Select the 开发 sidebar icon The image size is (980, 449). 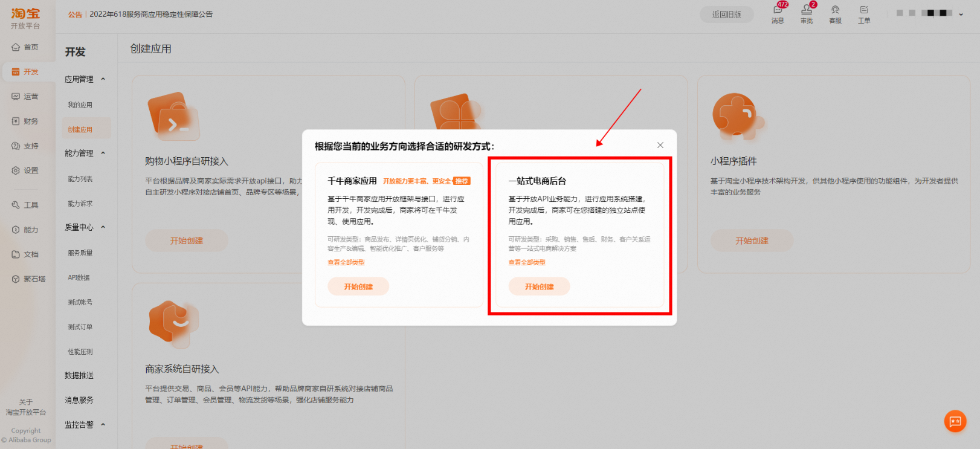pos(25,72)
